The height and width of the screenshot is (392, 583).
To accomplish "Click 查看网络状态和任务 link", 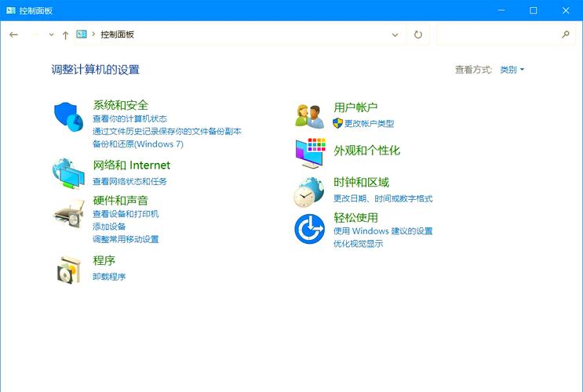I will point(129,181).
